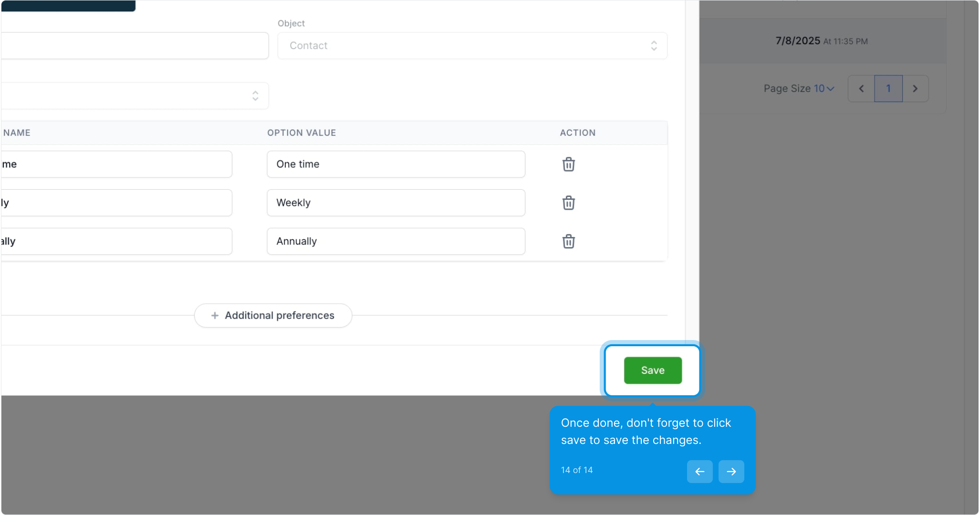980x515 pixels.
Task: Click the OPTION VALUE column header
Action: click(302, 133)
